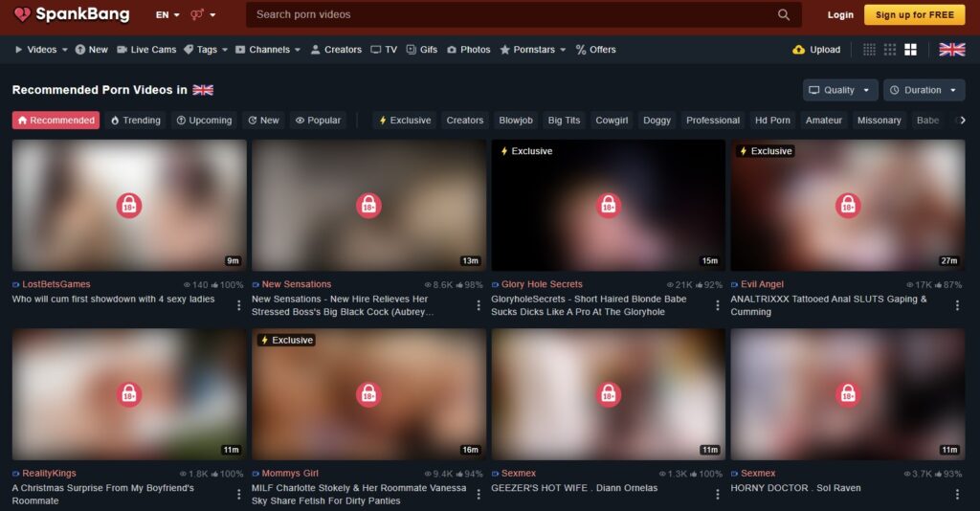Screen dimensions: 980x511
Task: Click the Sign up for FREE button
Action: 914,14
